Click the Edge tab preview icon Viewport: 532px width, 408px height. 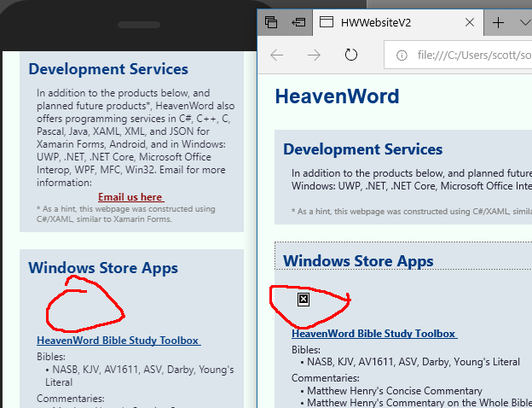(271, 22)
